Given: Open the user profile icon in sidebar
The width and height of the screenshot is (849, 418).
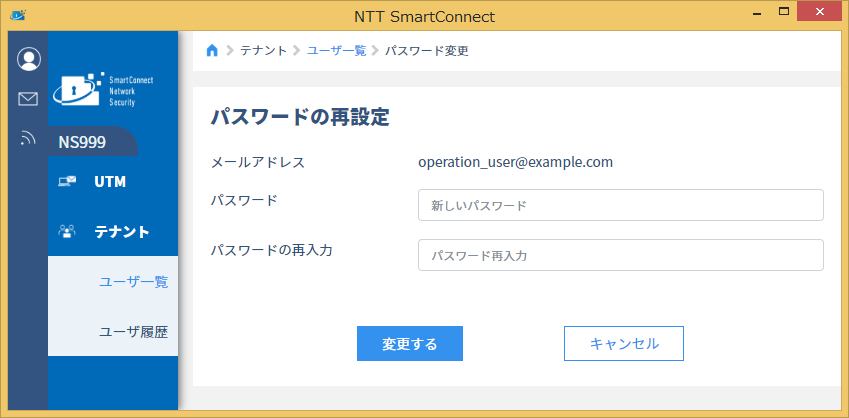Looking at the screenshot, I should [x=29, y=59].
